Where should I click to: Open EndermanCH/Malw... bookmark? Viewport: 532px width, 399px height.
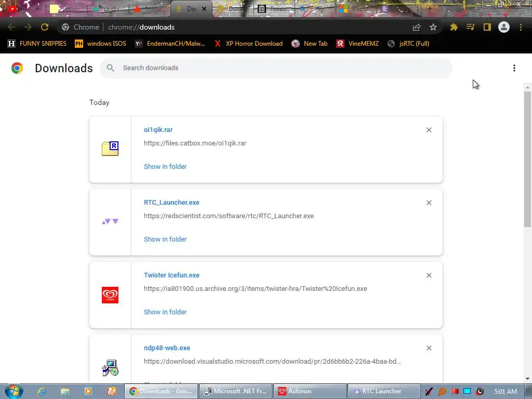pyautogui.click(x=170, y=44)
